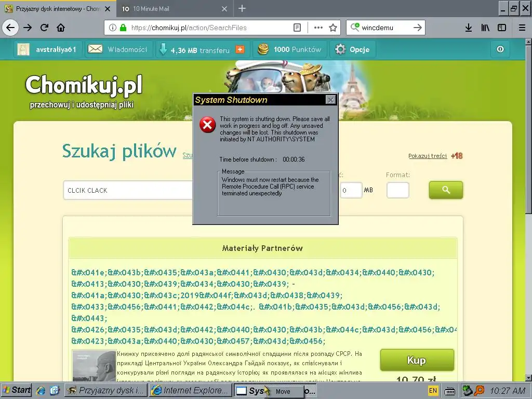
Task: Click the book cover thumbnail
Action: (94, 365)
